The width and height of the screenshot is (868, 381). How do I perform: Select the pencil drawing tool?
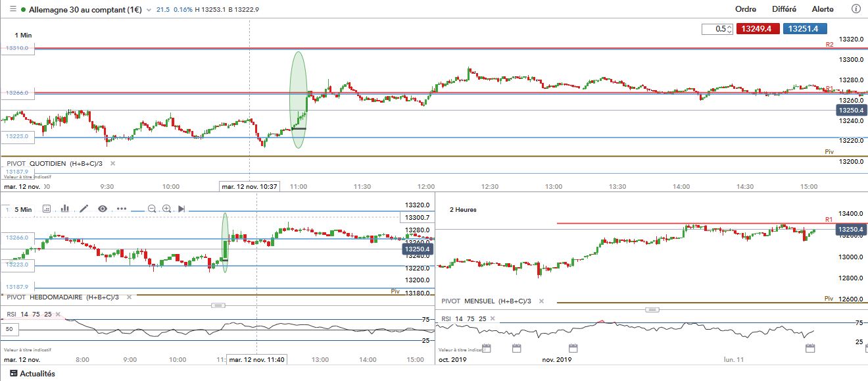click(x=84, y=209)
